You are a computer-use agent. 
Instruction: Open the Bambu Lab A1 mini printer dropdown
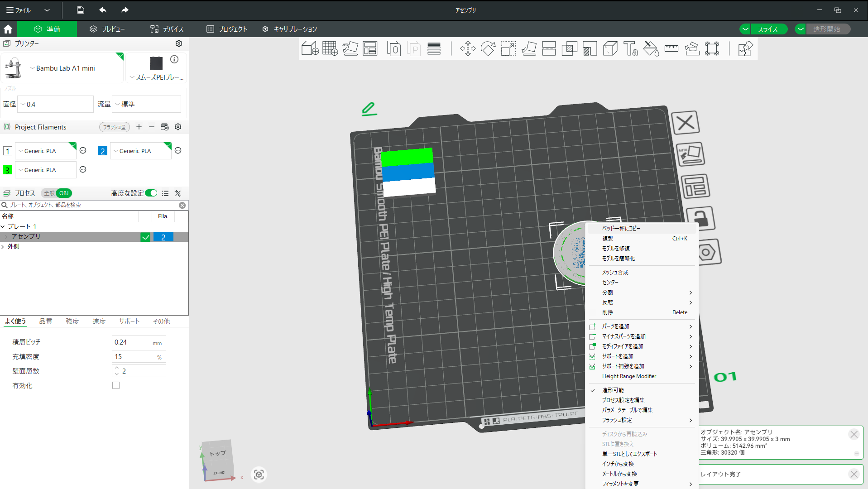coord(63,68)
